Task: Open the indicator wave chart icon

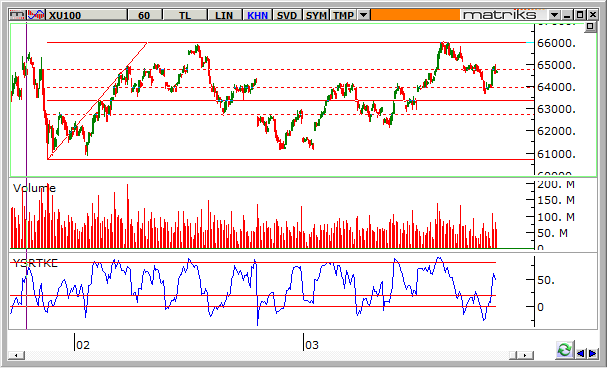Action: [36, 15]
